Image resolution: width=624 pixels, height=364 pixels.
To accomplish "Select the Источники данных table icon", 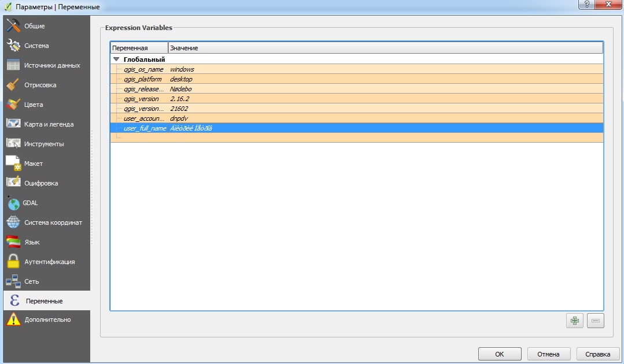I will point(13,65).
